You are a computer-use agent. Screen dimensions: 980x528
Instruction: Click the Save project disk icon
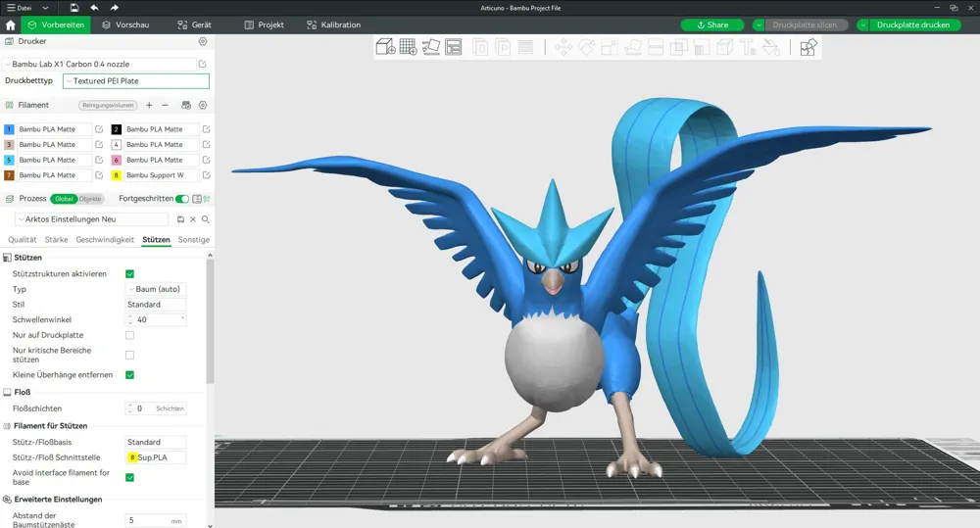(74, 8)
